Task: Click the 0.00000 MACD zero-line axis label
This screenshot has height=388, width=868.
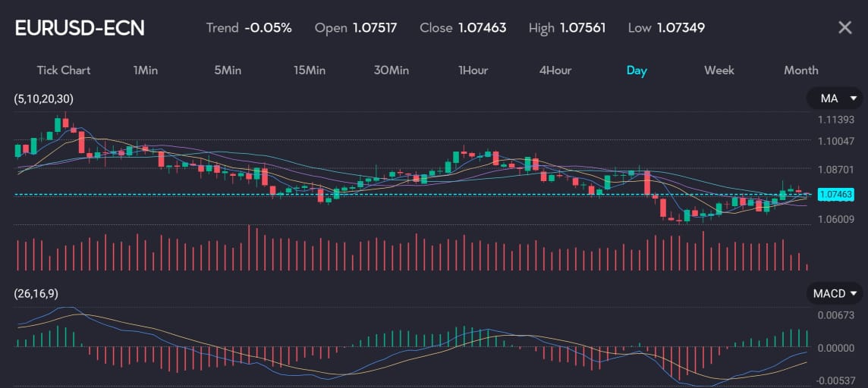Action: click(836, 347)
